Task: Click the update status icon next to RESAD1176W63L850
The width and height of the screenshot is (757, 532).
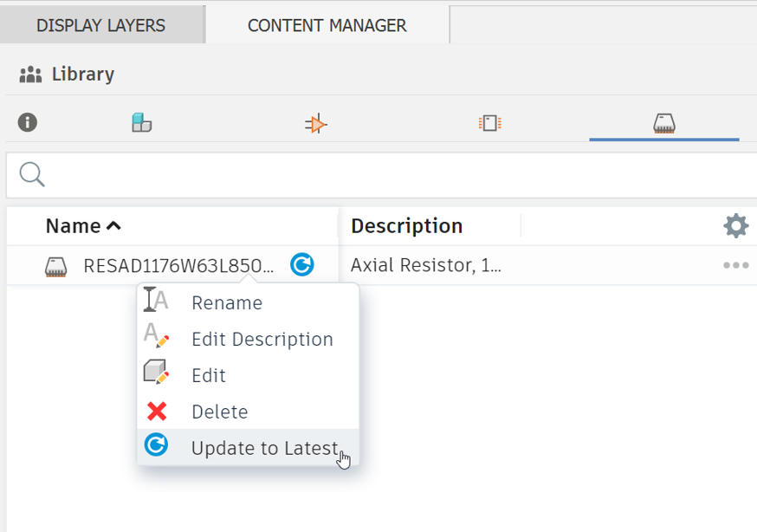Action: 301,264
